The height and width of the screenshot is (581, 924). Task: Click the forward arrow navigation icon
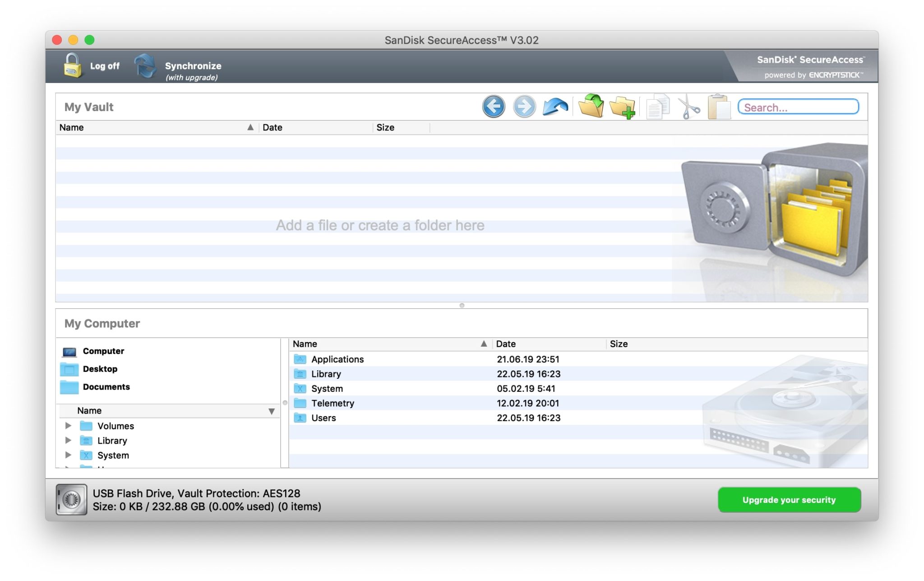pos(524,107)
